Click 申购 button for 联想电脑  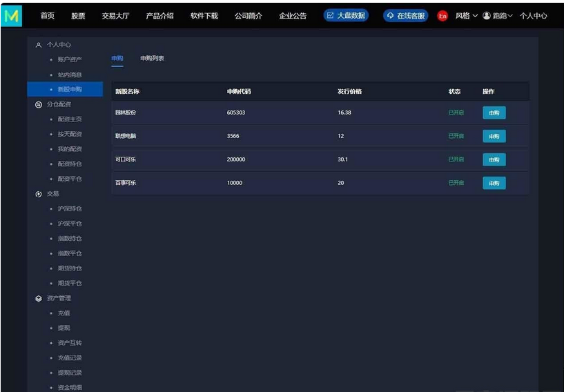pos(494,136)
